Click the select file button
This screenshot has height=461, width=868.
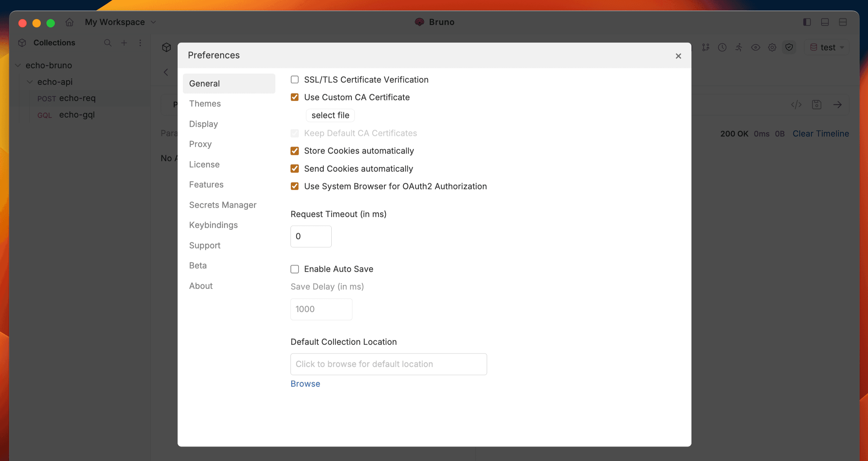330,115
